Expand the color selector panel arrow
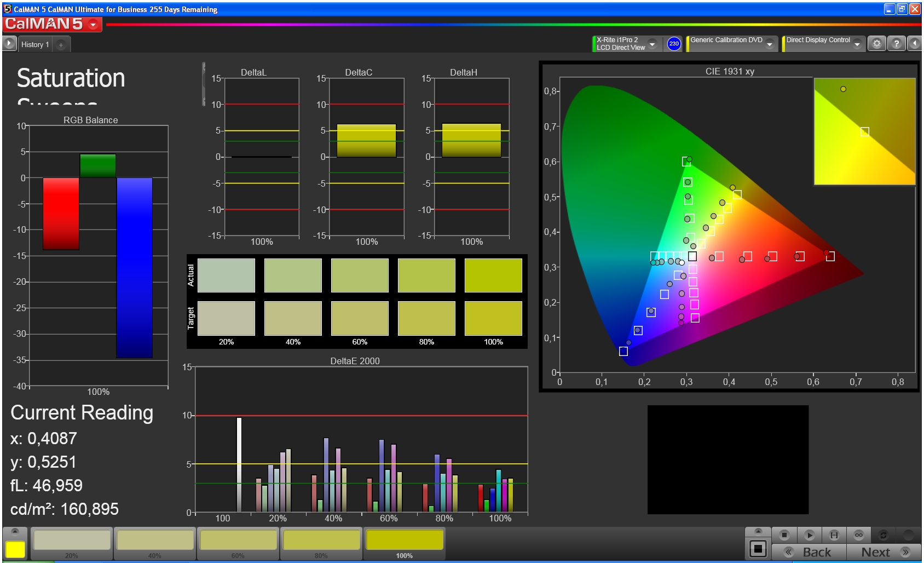Screen dimensions: 924x563 click(x=15, y=532)
